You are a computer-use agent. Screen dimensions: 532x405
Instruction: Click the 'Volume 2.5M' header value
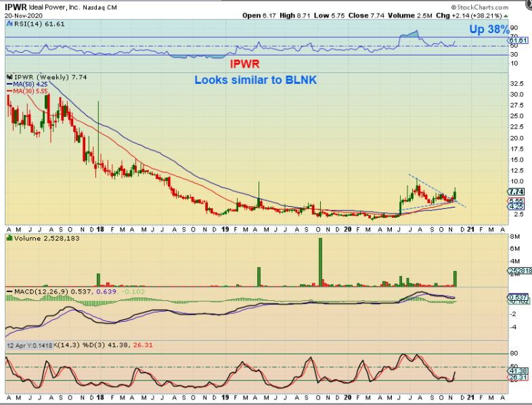click(410, 16)
